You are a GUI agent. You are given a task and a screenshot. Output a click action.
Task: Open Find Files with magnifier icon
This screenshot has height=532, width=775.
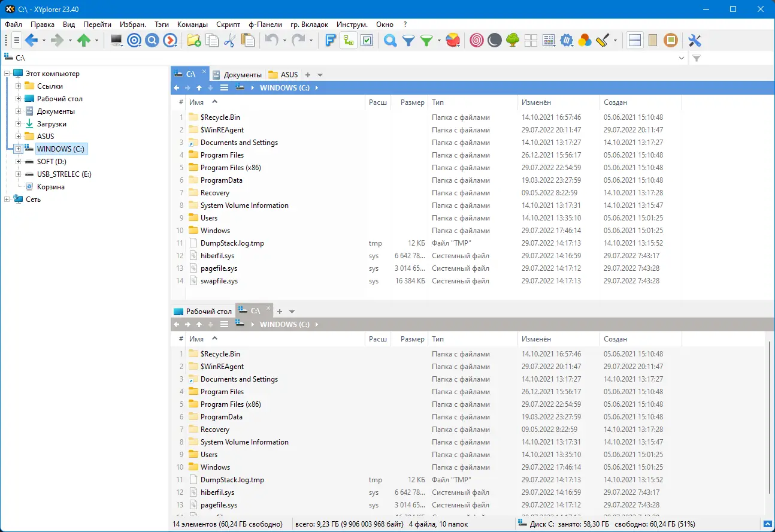[x=390, y=41]
